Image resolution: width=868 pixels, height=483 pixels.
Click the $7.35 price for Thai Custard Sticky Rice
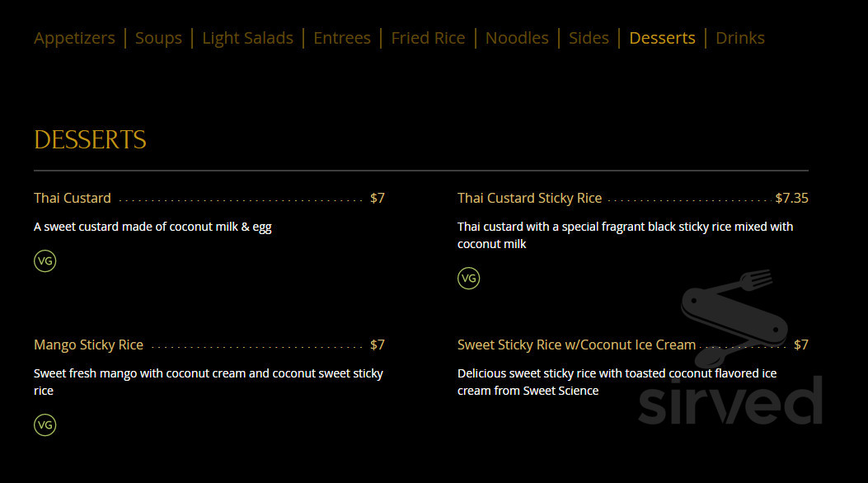tap(791, 198)
